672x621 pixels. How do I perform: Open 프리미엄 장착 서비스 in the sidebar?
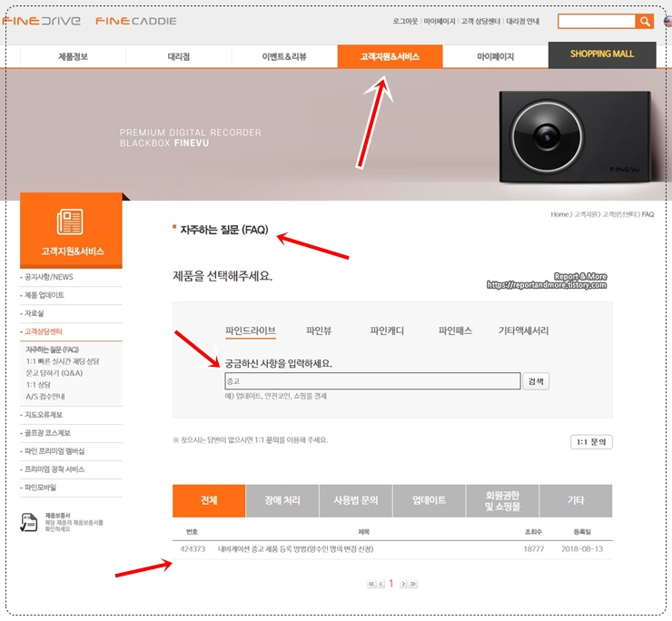[54, 469]
